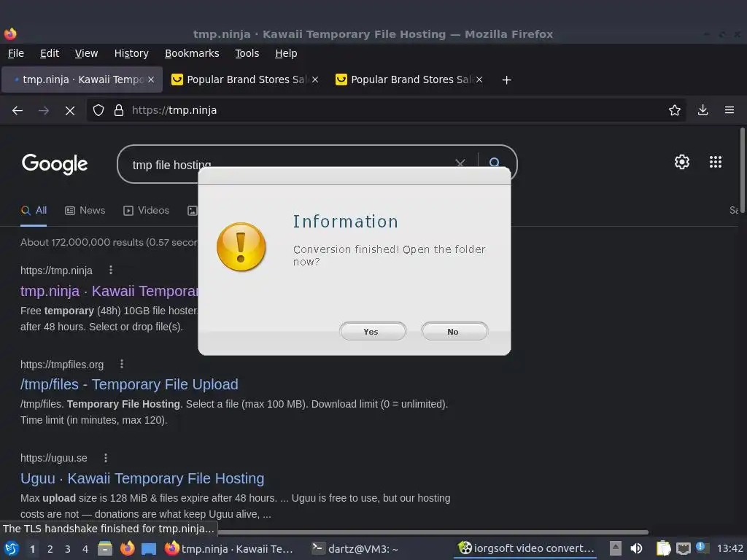The image size is (747, 560).
Task: Open the volume control tray icon
Action: [x=636, y=548]
